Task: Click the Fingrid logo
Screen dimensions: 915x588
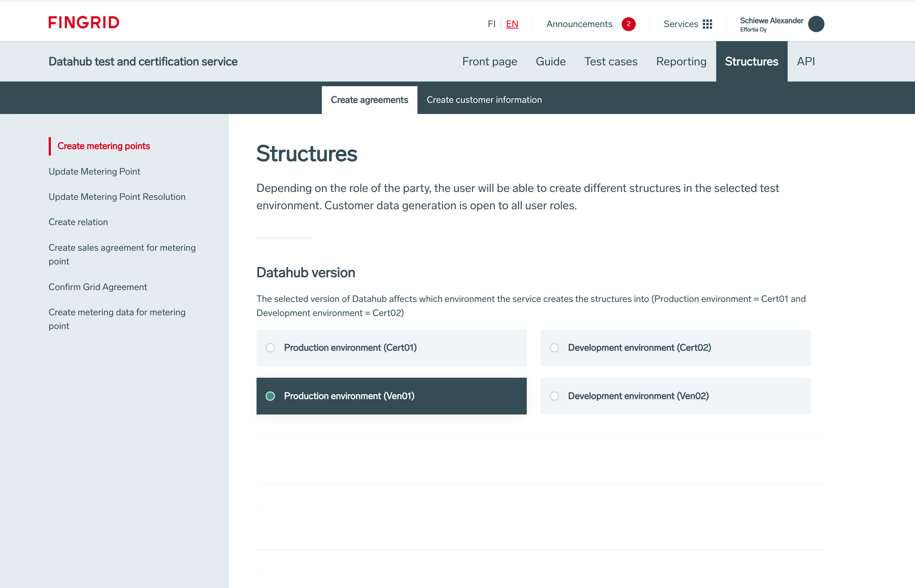Action: pos(84,22)
